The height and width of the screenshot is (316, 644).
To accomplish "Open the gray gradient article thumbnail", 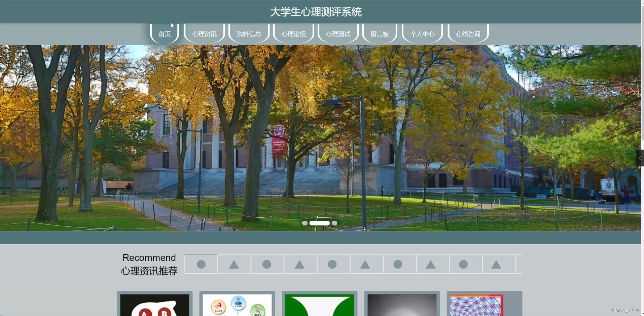I will (402, 305).
